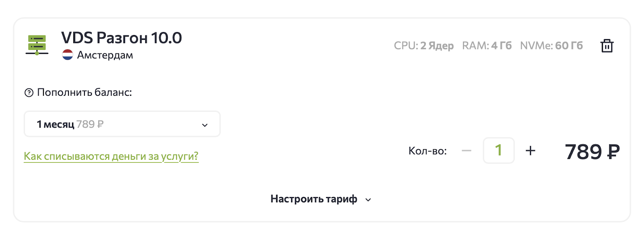Click the question mark help icon

(x=29, y=93)
